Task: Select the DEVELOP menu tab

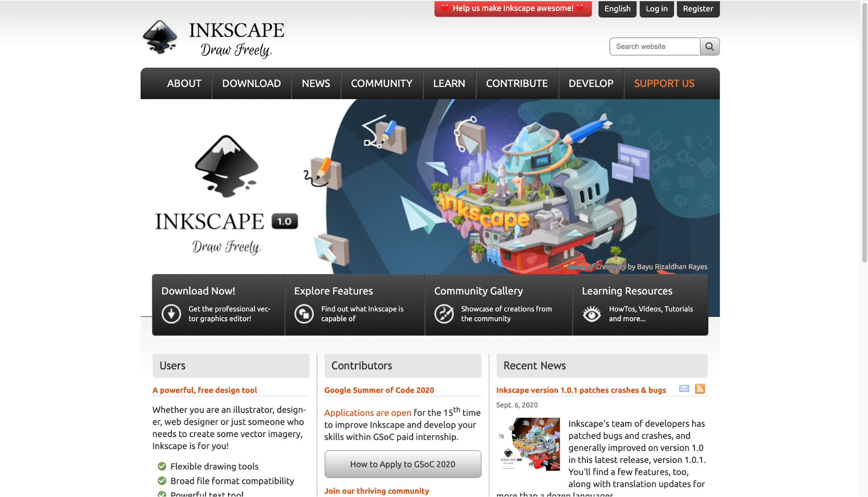Action: click(591, 83)
